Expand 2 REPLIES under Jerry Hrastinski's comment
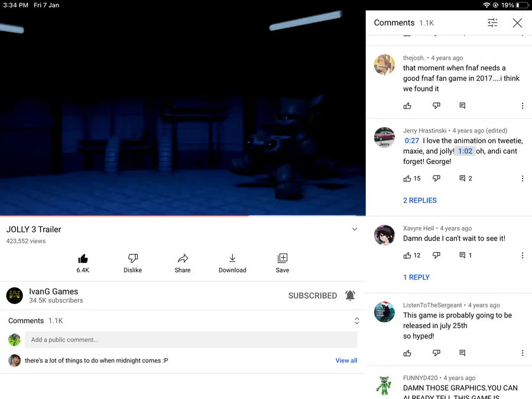532x399 pixels. (420, 200)
